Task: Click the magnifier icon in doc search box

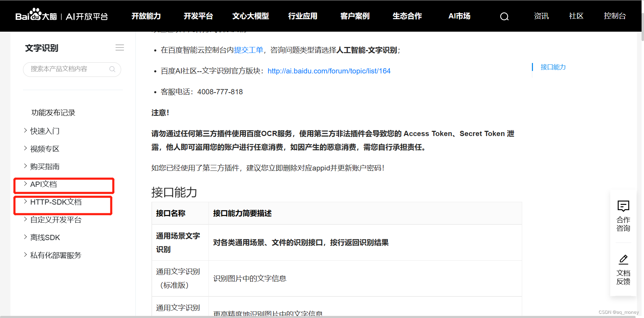Action: tap(112, 69)
